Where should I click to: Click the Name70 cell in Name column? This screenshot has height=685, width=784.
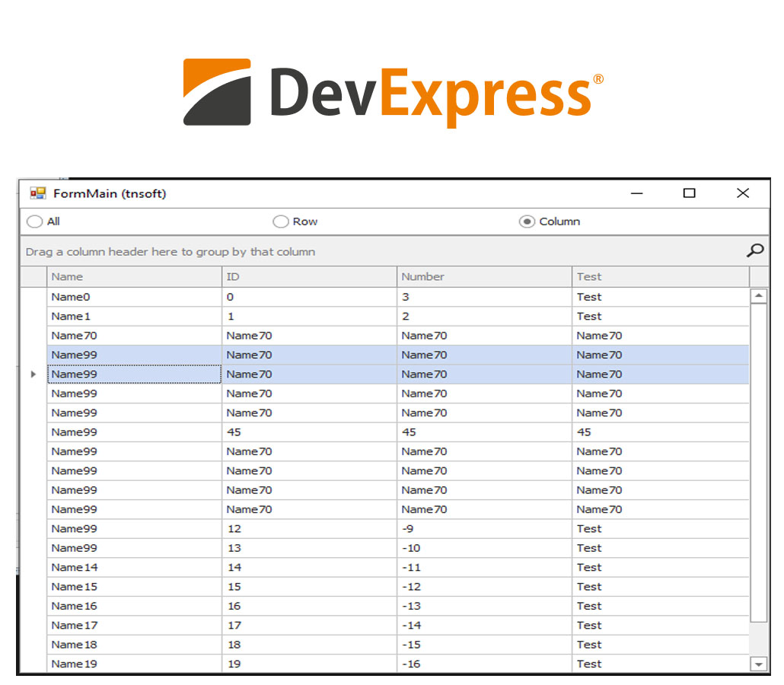(x=134, y=336)
